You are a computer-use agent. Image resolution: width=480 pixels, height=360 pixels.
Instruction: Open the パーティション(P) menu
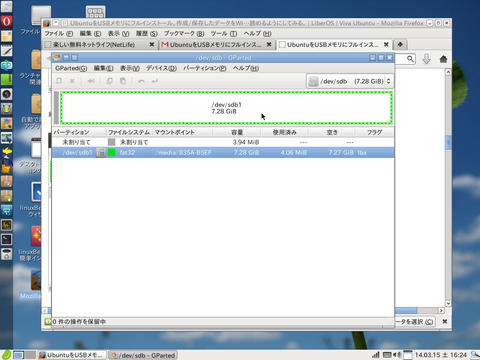point(205,68)
